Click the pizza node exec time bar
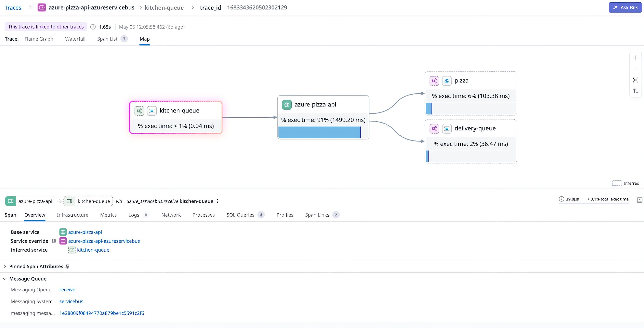 point(471,108)
